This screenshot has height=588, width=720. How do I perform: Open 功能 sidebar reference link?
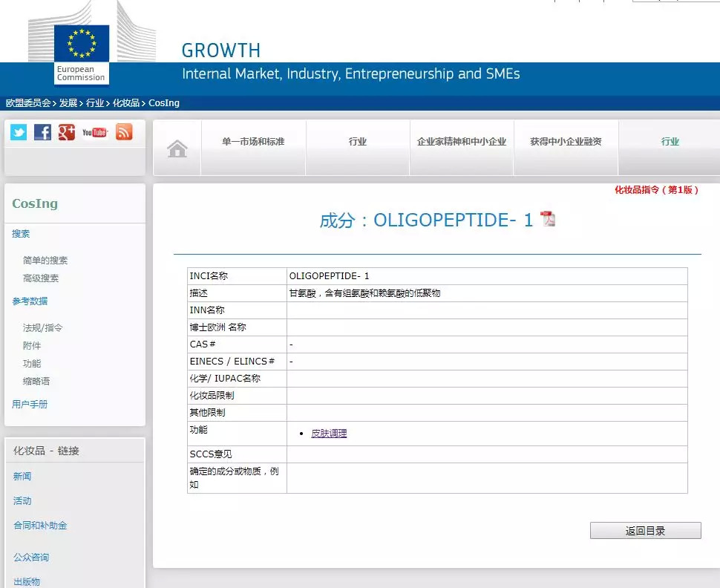tap(32, 363)
